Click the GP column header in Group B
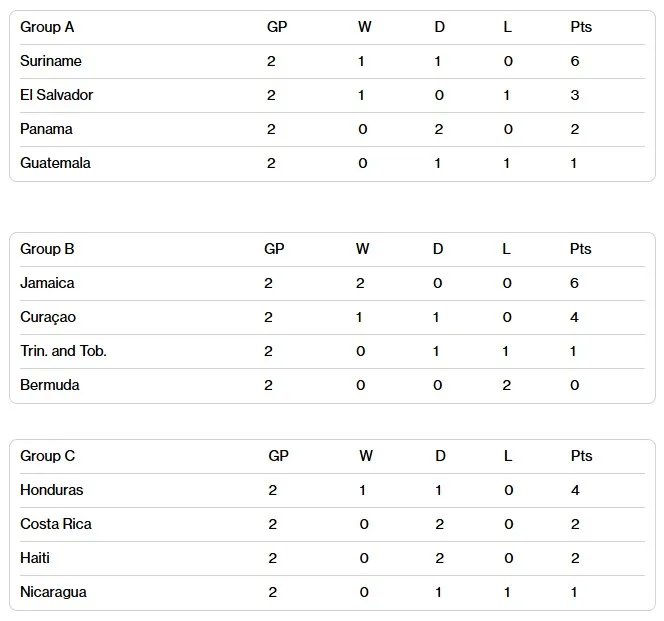Viewport: 664px width, 621px height. point(274,249)
